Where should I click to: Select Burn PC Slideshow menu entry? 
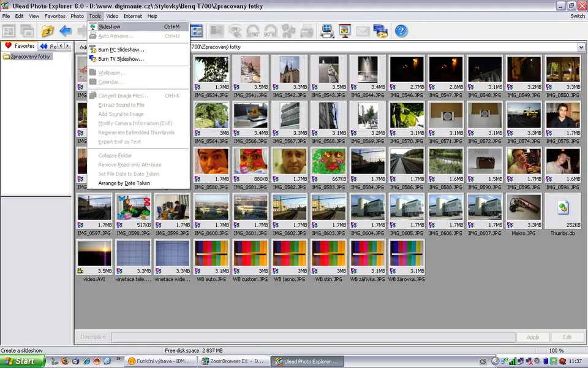click(x=121, y=50)
